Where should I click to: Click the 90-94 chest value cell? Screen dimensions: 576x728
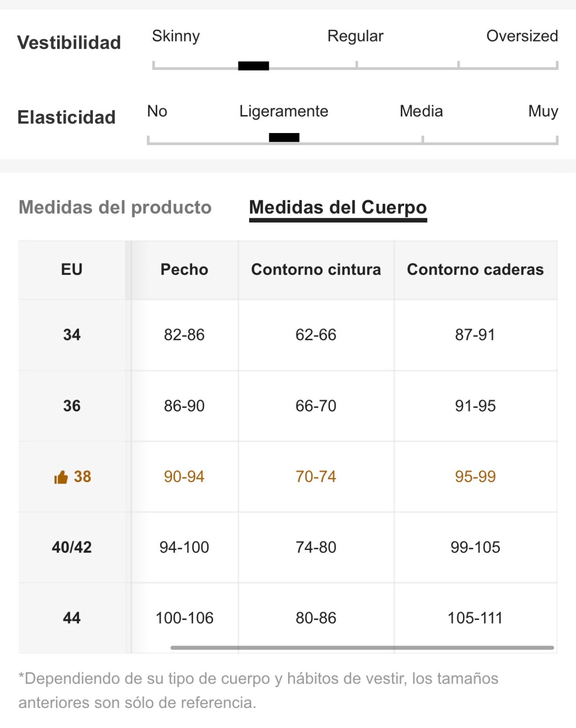pos(185,477)
